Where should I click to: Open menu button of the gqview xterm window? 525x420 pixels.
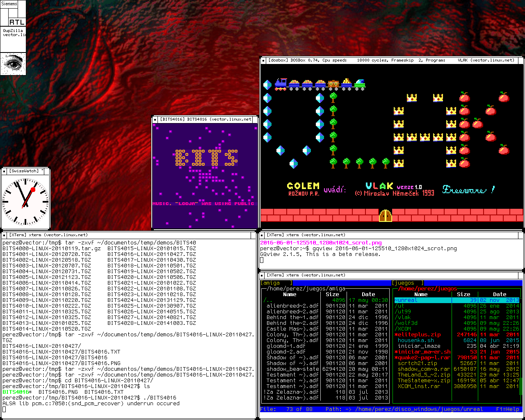click(x=262, y=235)
